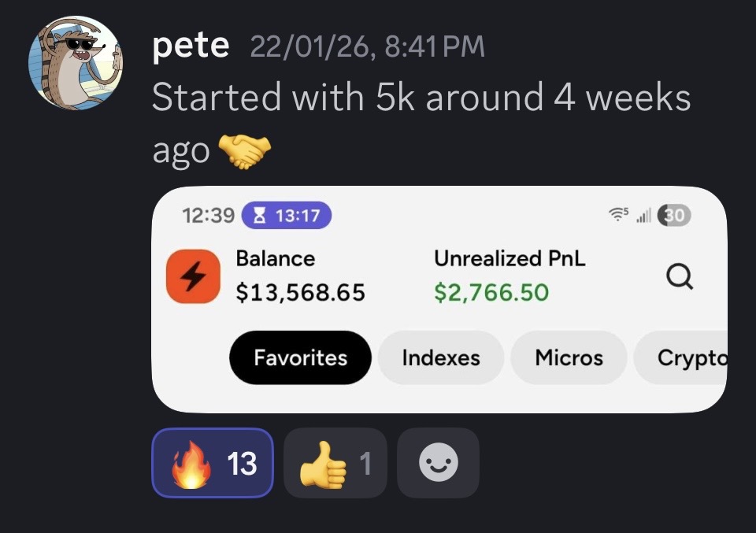The height and width of the screenshot is (533, 756).
Task: Toggle the thumbs up reaction
Action: pos(335,463)
